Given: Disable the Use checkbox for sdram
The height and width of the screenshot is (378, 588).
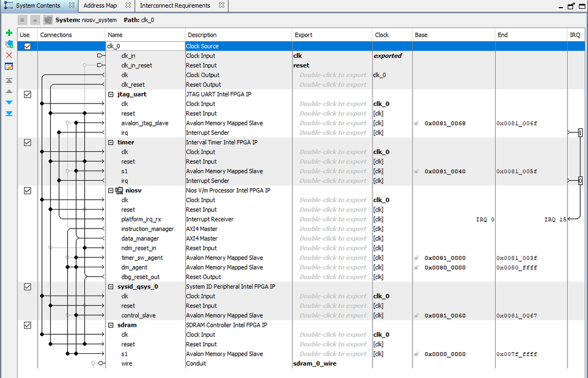Looking at the screenshot, I should tap(28, 325).
